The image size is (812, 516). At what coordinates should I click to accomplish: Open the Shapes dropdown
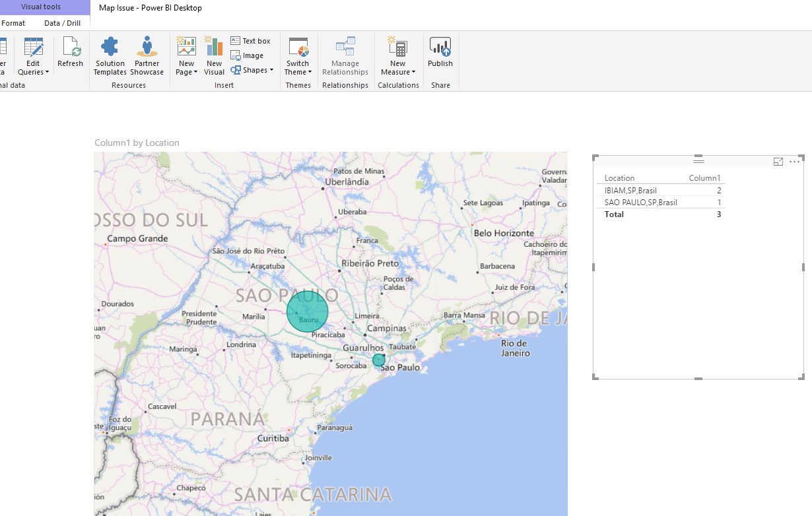(x=252, y=70)
